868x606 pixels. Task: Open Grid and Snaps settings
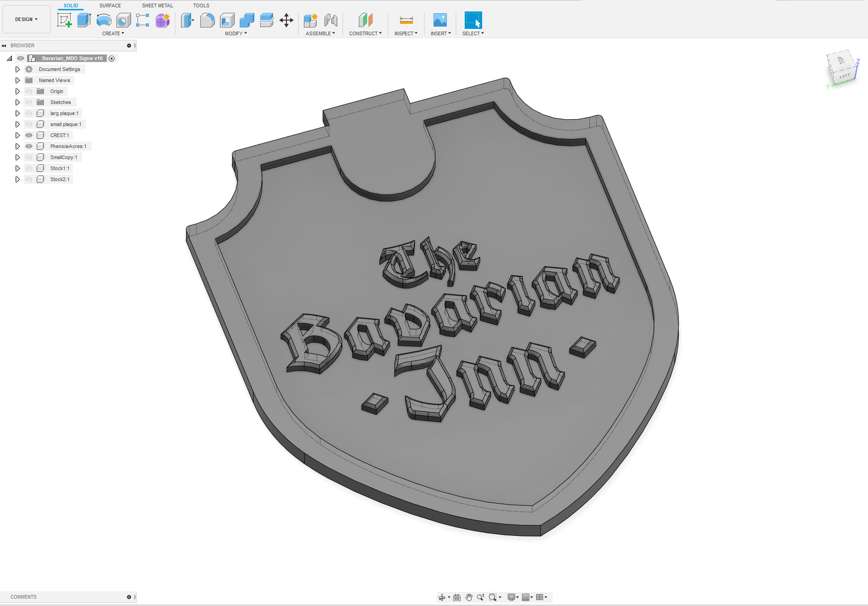click(526, 597)
